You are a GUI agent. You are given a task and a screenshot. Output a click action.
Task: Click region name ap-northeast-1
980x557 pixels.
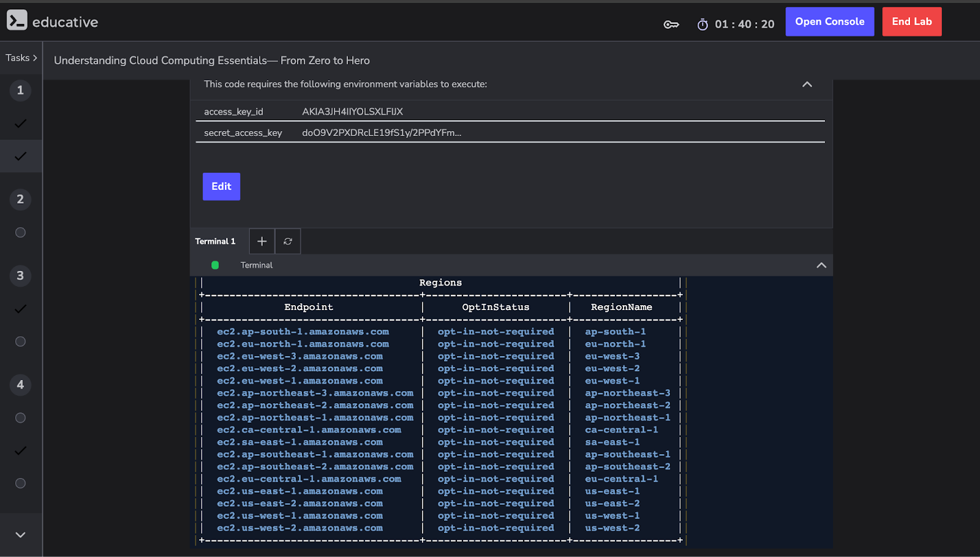(x=628, y=418)
